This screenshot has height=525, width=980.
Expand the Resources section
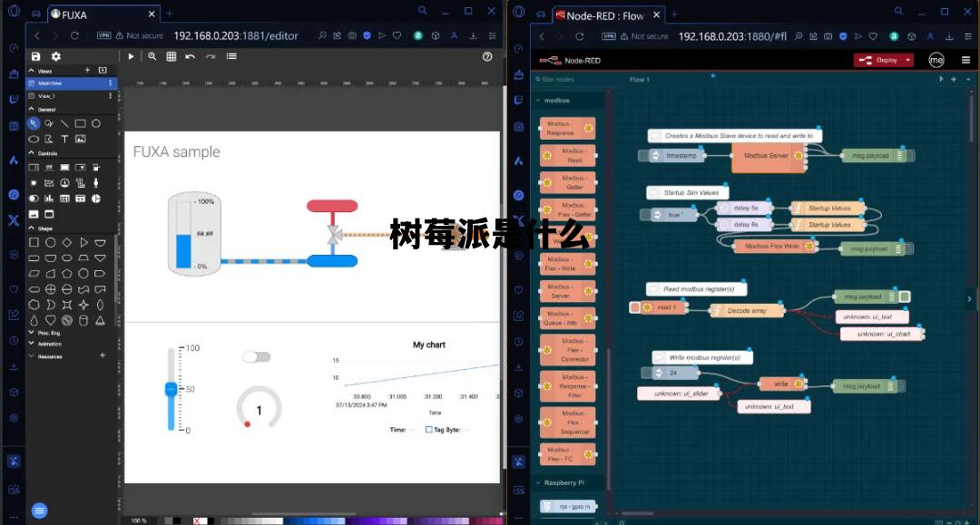coord(31,356)
